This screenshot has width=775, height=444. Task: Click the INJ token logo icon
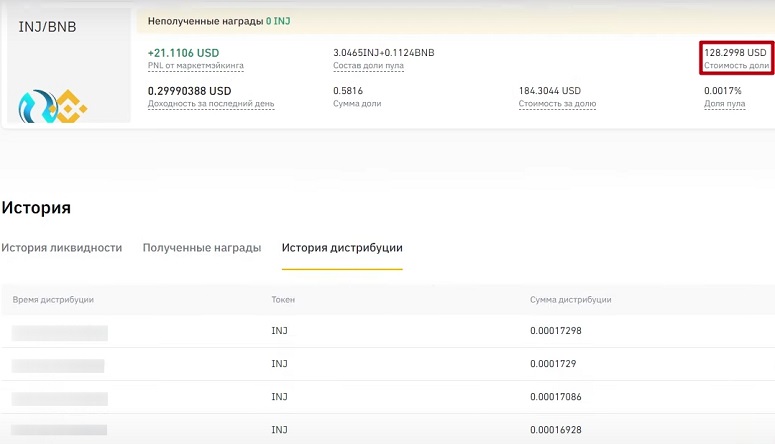38,106
